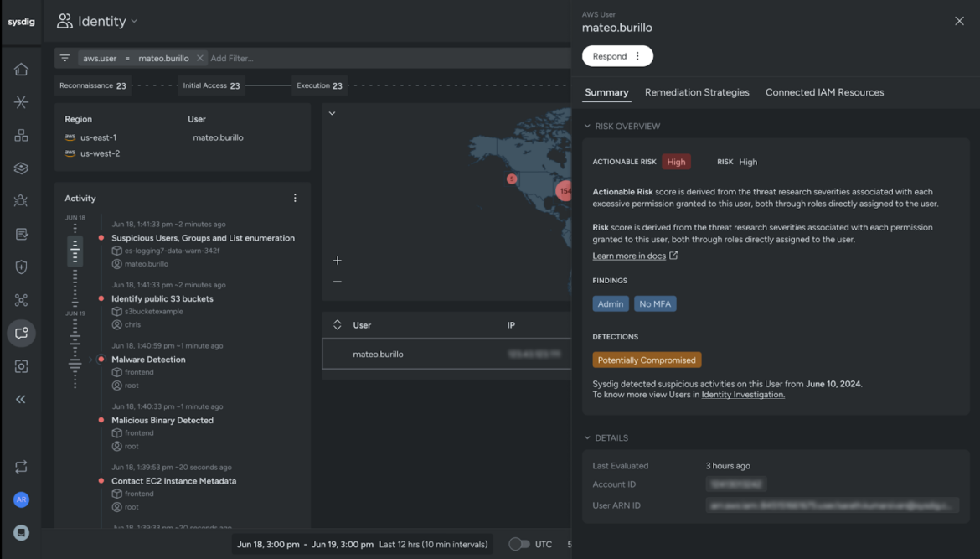Open the Connected IAM Resources tab
Viewport: 980px width, 559px height.
click(824, 92)
